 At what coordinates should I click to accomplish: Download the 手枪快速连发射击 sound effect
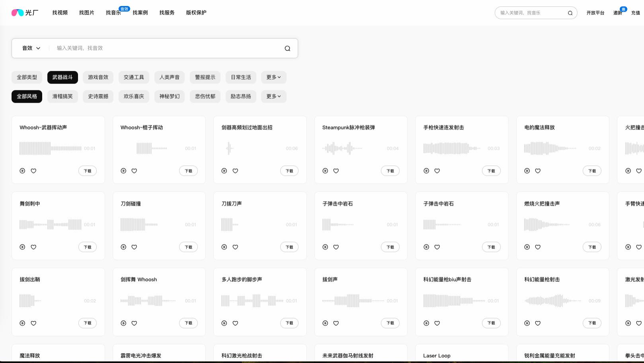click(491, 171)
